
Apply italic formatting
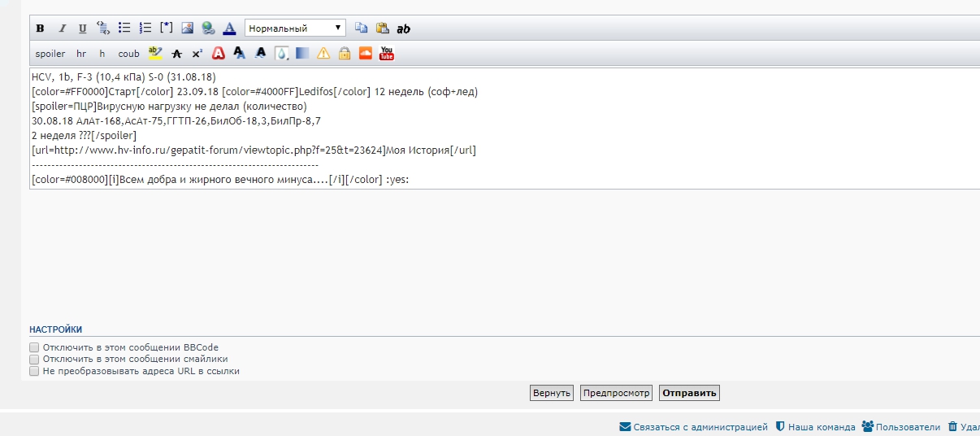pos(62,28)
